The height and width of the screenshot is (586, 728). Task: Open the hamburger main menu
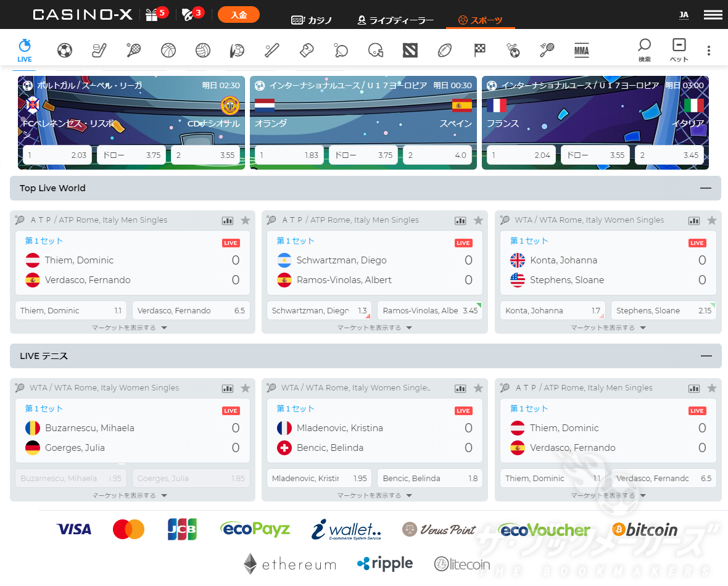click(713, 15)
